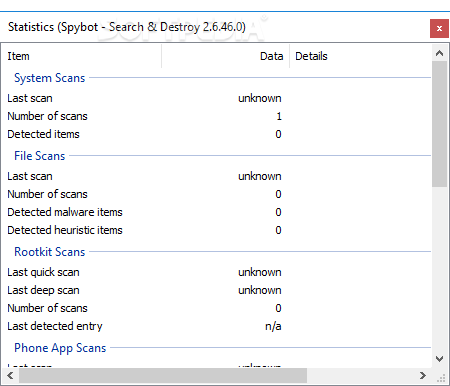Click the 'n/a' value beside Last detected entry
The height and width of the screenshot is (386, 450).
tap(273, 326)
